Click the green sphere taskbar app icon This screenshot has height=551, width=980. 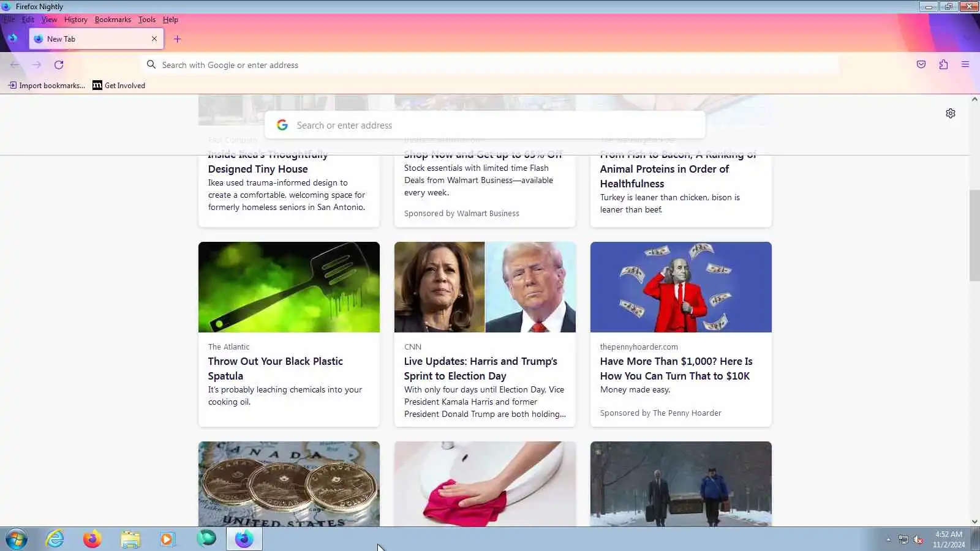point(206,539)
